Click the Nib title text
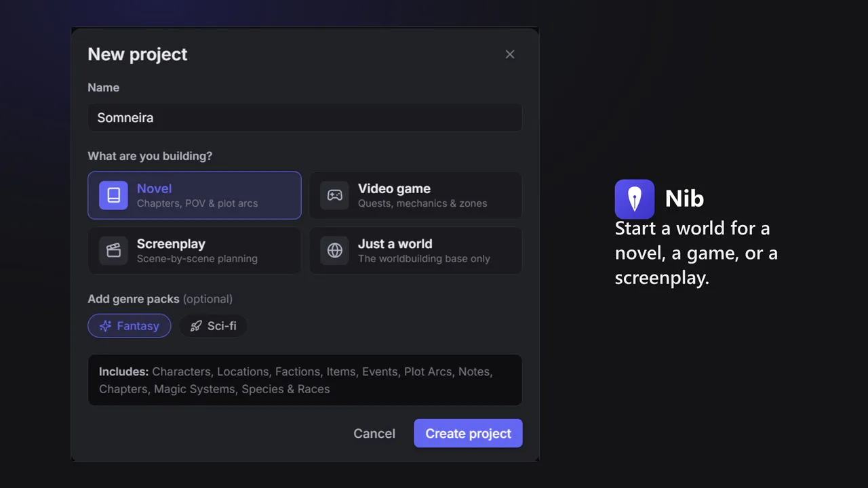 tap(684, 199)
